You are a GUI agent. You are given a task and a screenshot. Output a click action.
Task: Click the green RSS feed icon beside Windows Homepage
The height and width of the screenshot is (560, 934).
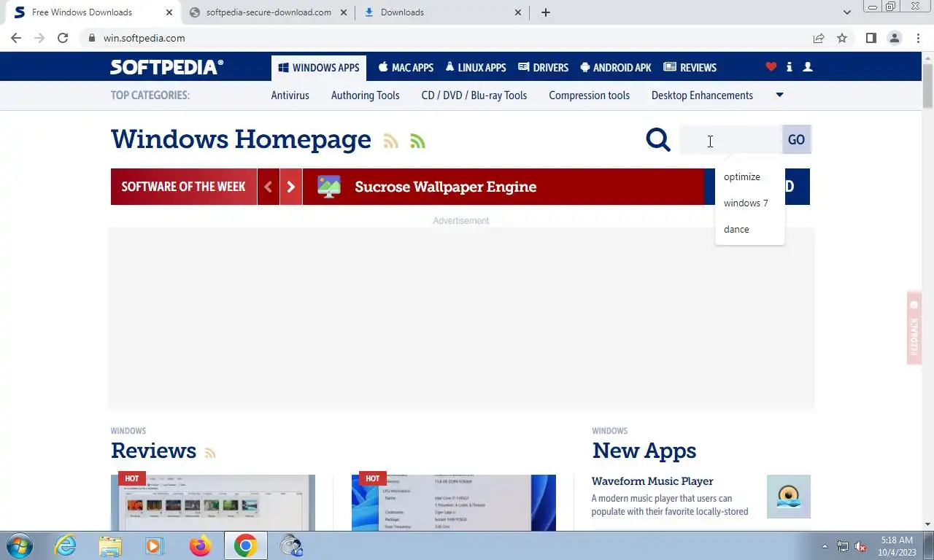coord(417,141)
